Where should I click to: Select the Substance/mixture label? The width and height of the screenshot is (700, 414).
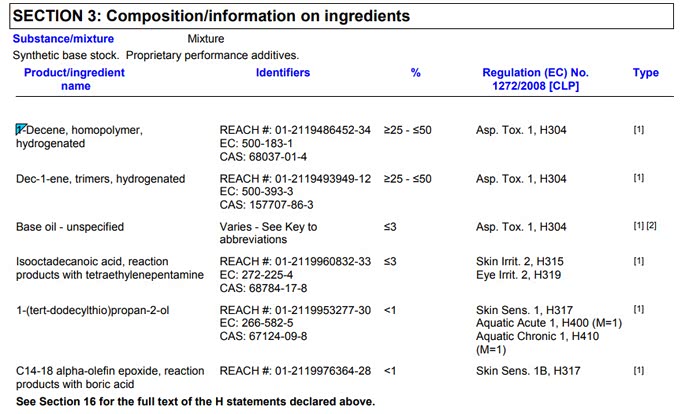(x=61, y=39)
